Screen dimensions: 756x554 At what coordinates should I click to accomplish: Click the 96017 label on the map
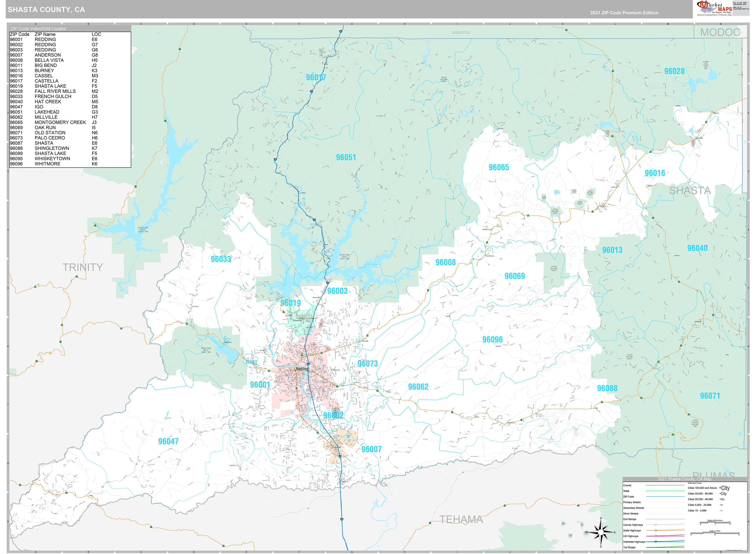[316, 78]
